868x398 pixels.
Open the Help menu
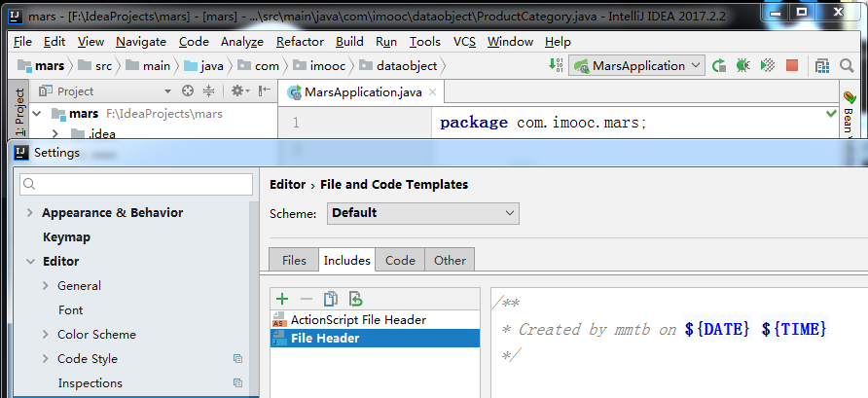coord(558,42)
